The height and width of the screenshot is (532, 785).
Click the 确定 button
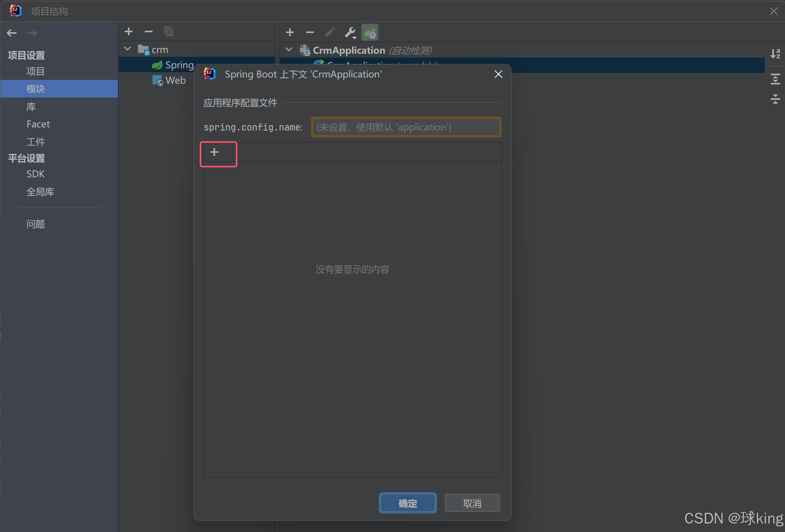pyautogui.click(x=407, y=503)
